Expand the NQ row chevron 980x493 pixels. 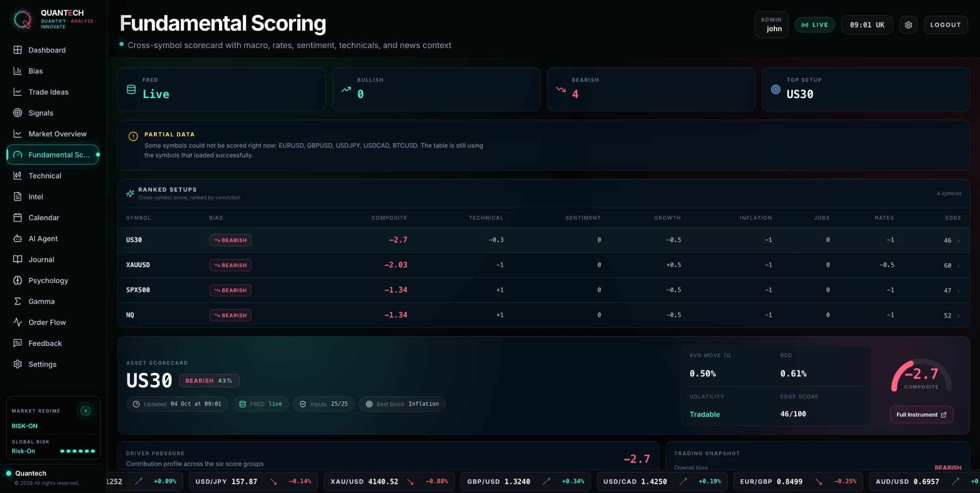[x=958, y=316]
